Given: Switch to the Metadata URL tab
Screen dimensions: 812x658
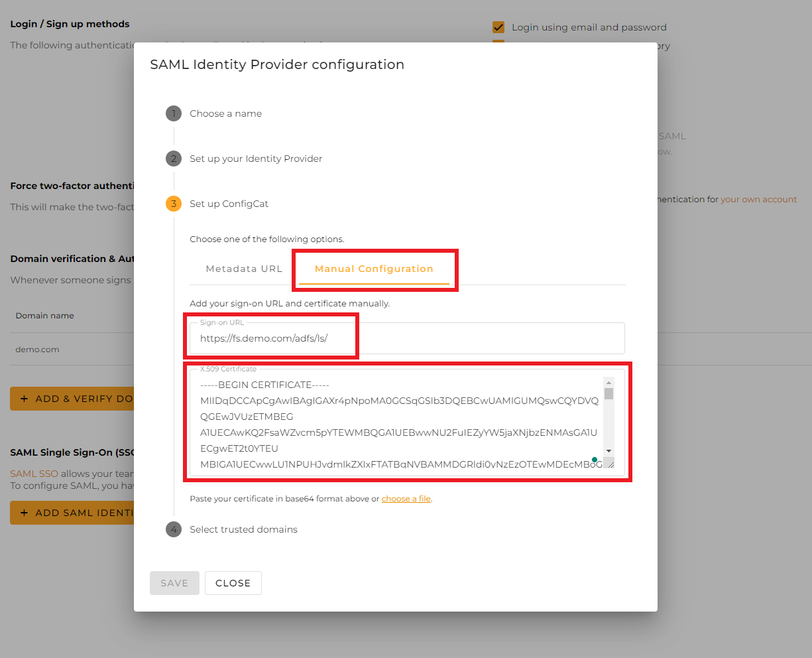Looking at the screenshot, I should (x=244, y=269).
